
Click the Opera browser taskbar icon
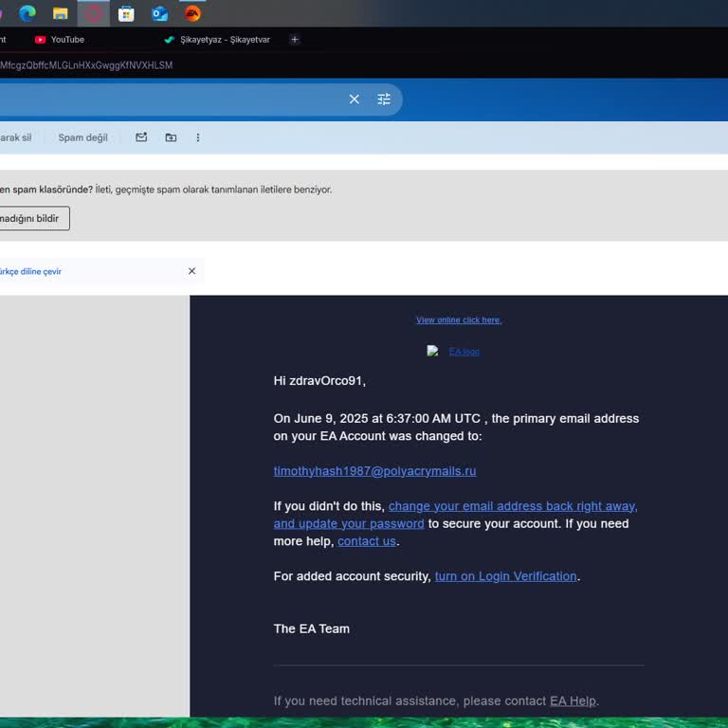coord(93,13)
